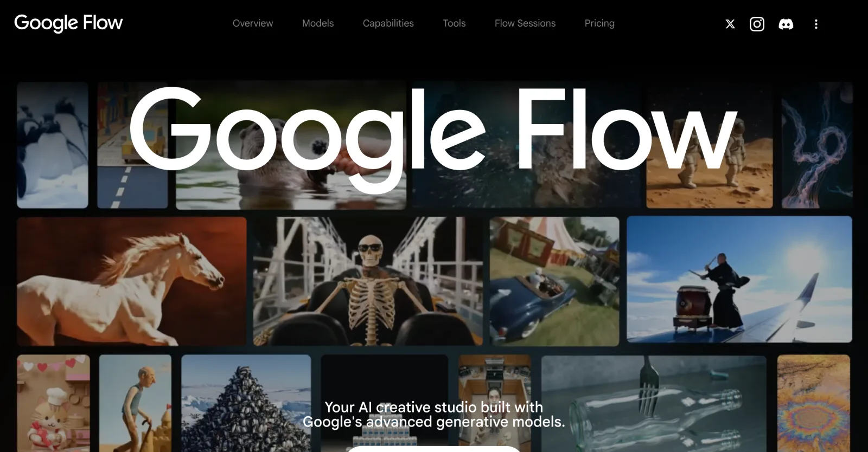Open the clay old man sandcastle thumbnail
The width and height of the screenshot is (868, 452).
135,404
